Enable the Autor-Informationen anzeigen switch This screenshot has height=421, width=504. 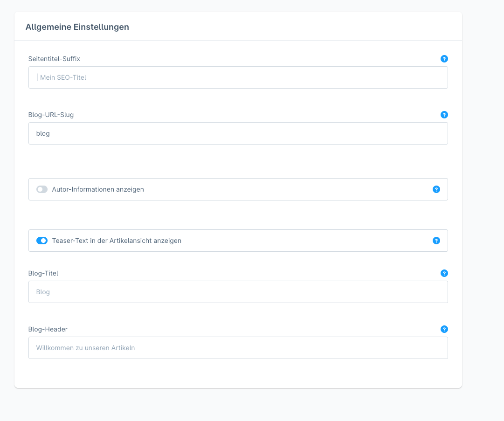coord(42,189)
